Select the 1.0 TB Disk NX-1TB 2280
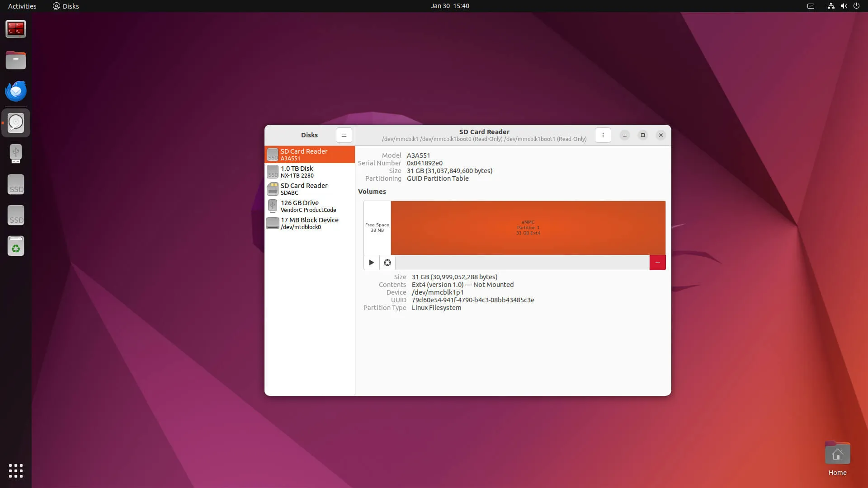868x488 pixels. [x=310, y=172]
